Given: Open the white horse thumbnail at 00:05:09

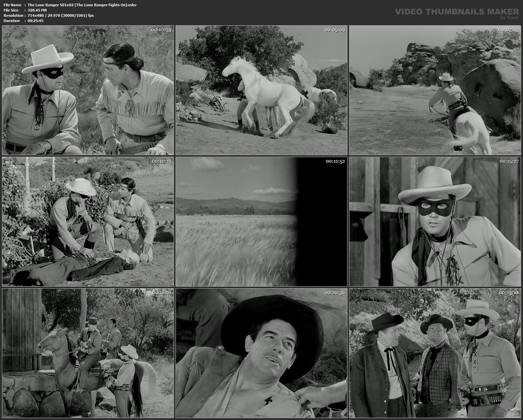Looking at the screenshot, I should click(261, 90).
